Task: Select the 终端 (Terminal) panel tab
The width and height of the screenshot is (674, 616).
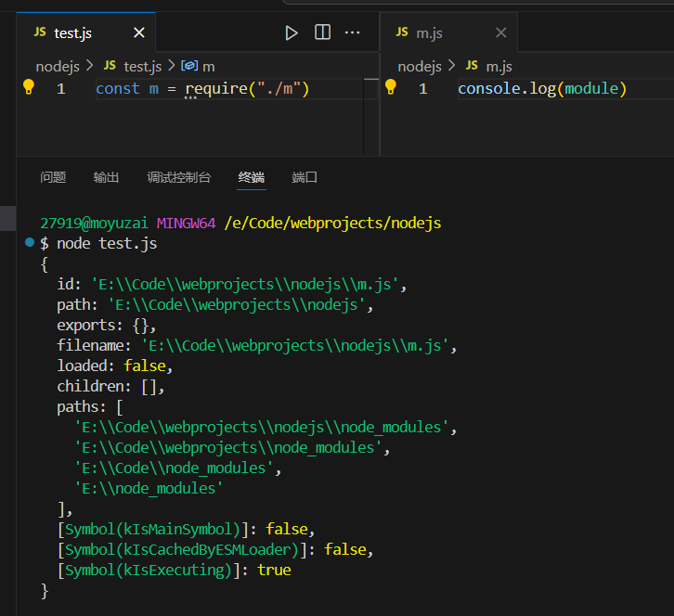Action: pyautogui.click(x=251, y=177)
